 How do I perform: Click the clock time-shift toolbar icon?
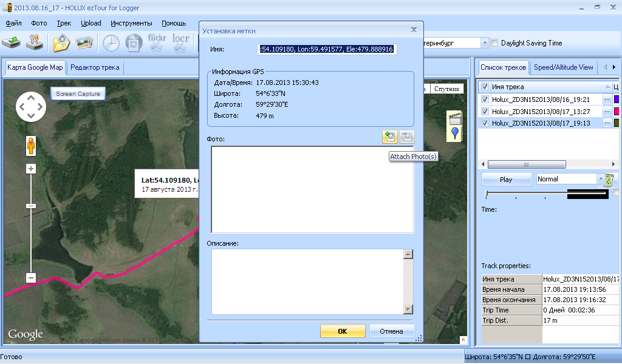coord(111,43)
